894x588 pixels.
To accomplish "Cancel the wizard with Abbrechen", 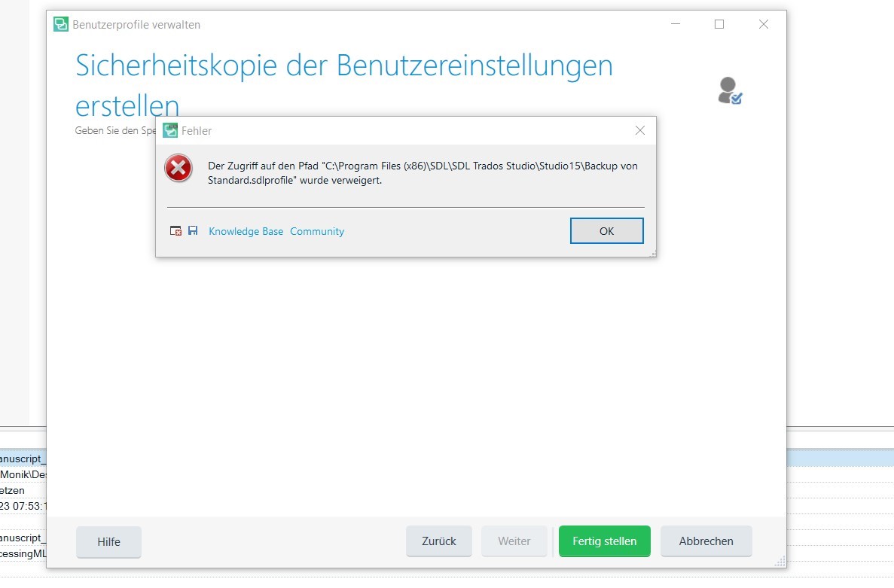I will tap(706, 541).
